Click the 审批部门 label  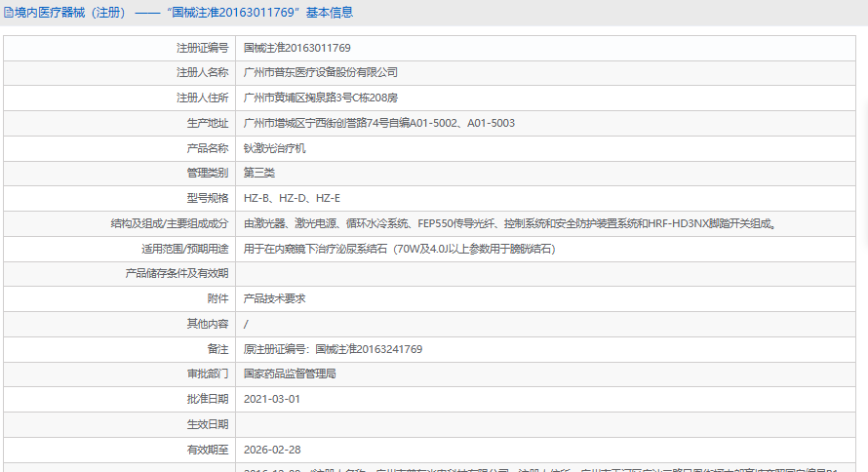click(x=208, y=374)
